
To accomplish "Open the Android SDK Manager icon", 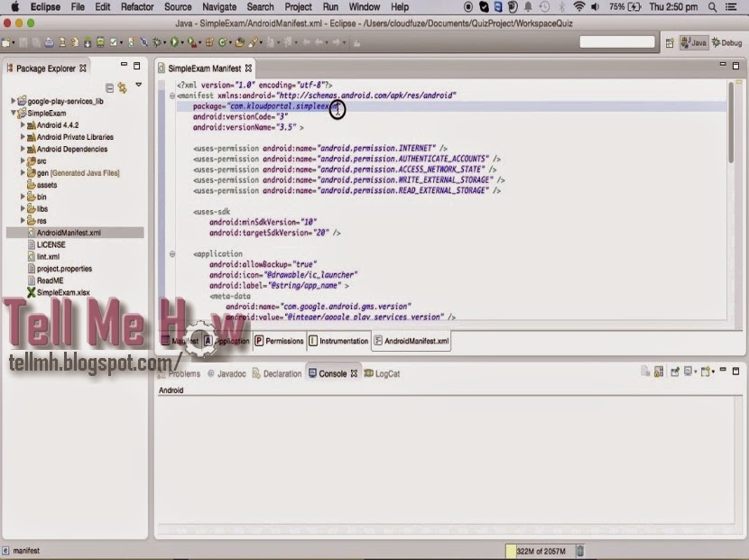I will [88, 42].
